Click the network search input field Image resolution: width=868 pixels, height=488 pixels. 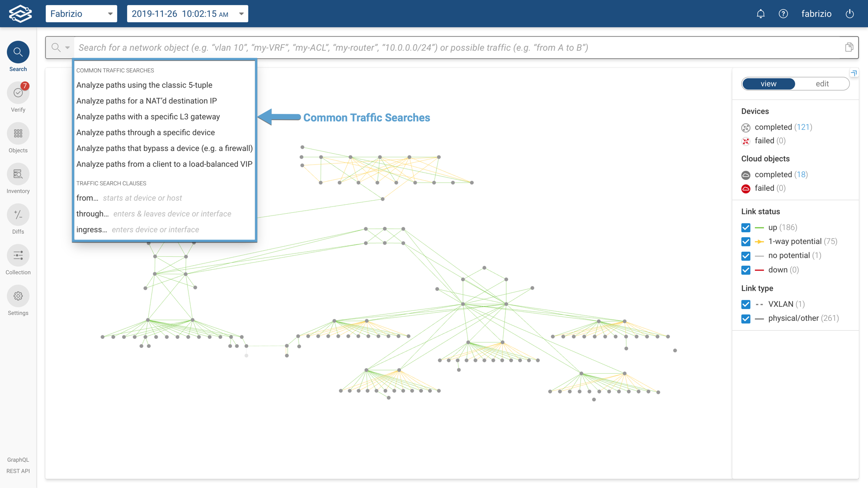[457, 47]
